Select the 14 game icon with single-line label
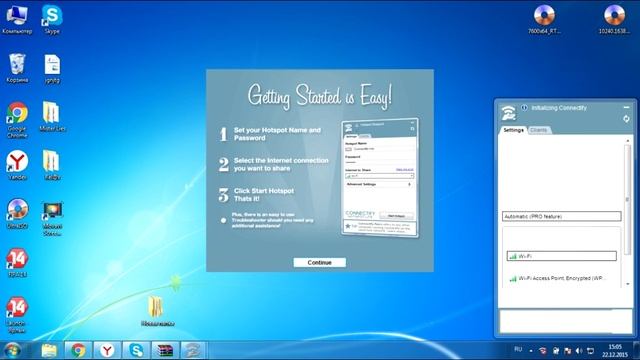Image resolution: width=640 pixels, height=360 pixels. 17,263
